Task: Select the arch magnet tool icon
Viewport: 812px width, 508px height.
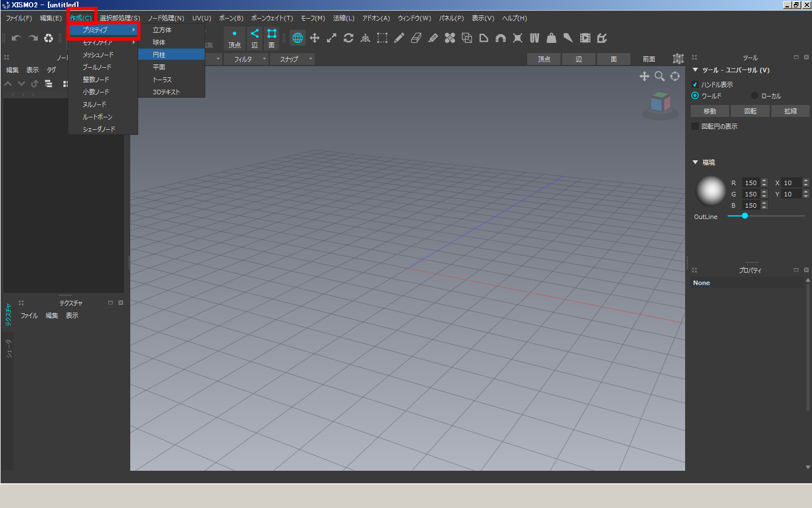Action: (x=501, y=38)
